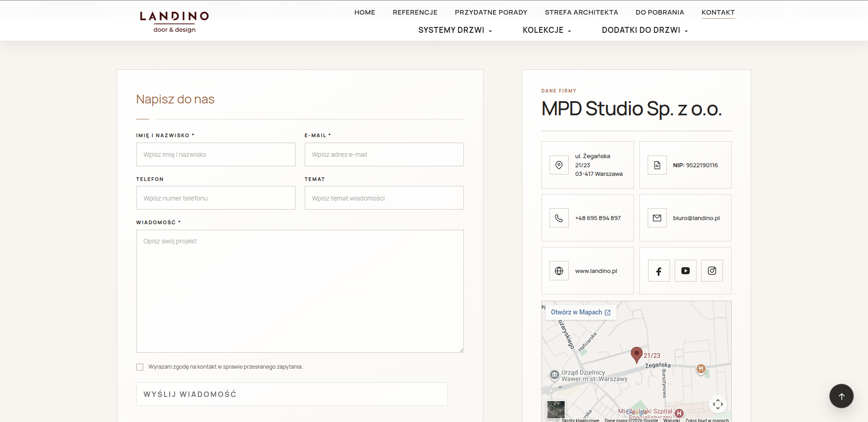
Task: Click the Telefon number input field
Action: coord(216,198)
